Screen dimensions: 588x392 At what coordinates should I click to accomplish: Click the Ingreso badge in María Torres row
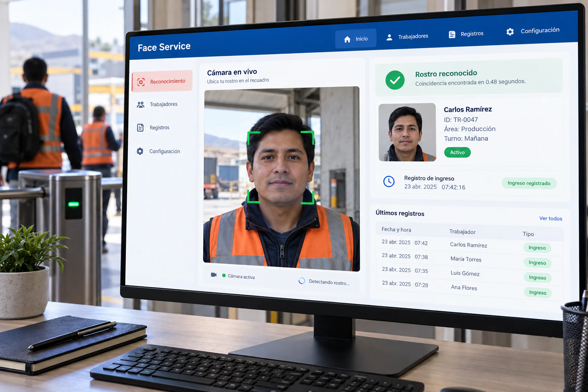(x=537, y=263)
